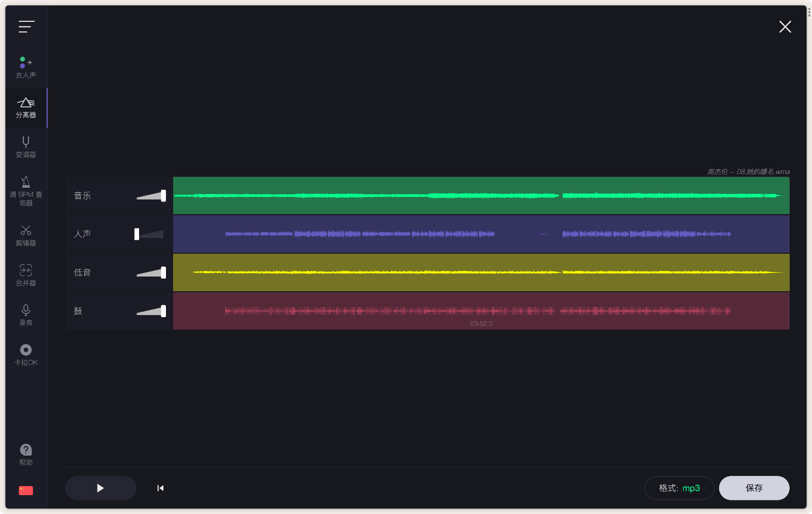The width and height of the screenshot is (812, 514).
Task: Toggle the 低音 bass track volume down
Action: click(x=150, y=272)
